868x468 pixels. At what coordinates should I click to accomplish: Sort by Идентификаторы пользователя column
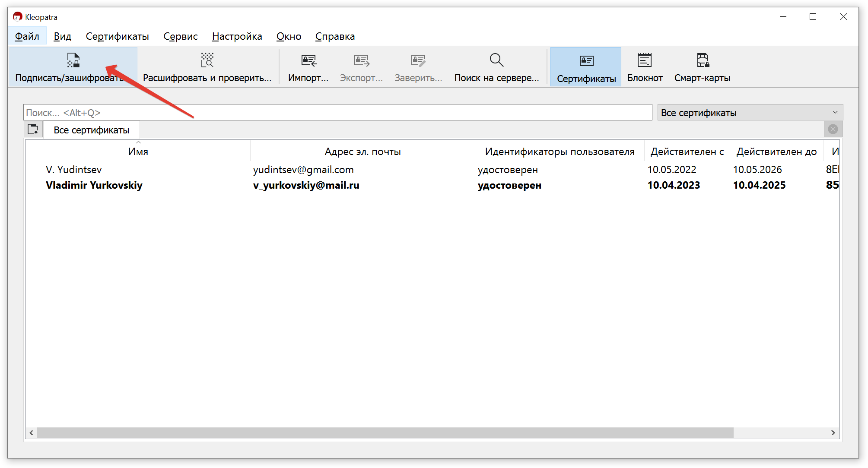click(x=560, y=152)
